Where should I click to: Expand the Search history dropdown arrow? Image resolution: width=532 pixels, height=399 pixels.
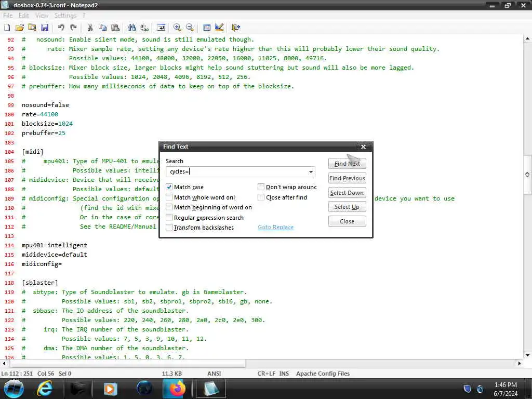coord(311,171)
